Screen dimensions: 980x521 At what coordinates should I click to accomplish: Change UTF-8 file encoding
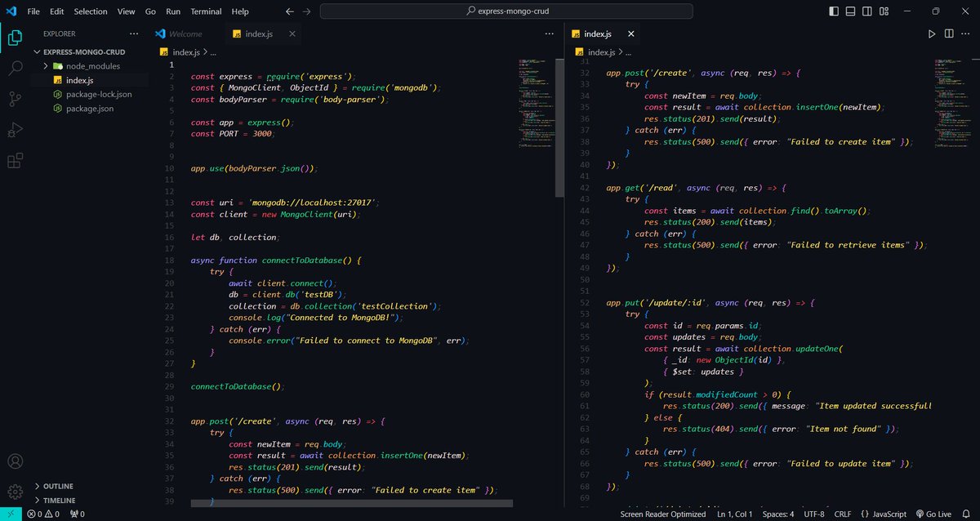click(813, 514)
